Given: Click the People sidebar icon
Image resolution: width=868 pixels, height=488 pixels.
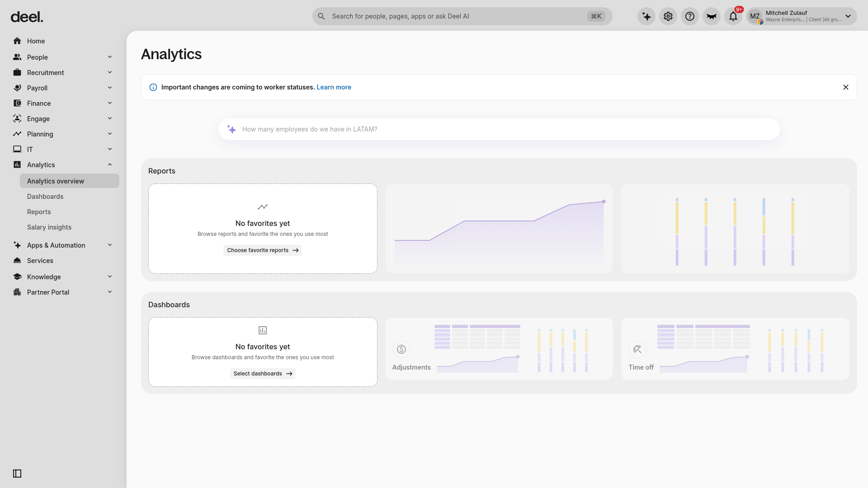Looking at the screenshot, I should tap(17, 57).
